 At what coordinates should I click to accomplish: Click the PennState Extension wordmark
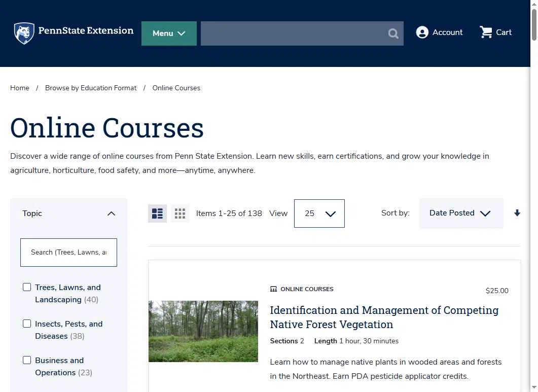(86, 30)
